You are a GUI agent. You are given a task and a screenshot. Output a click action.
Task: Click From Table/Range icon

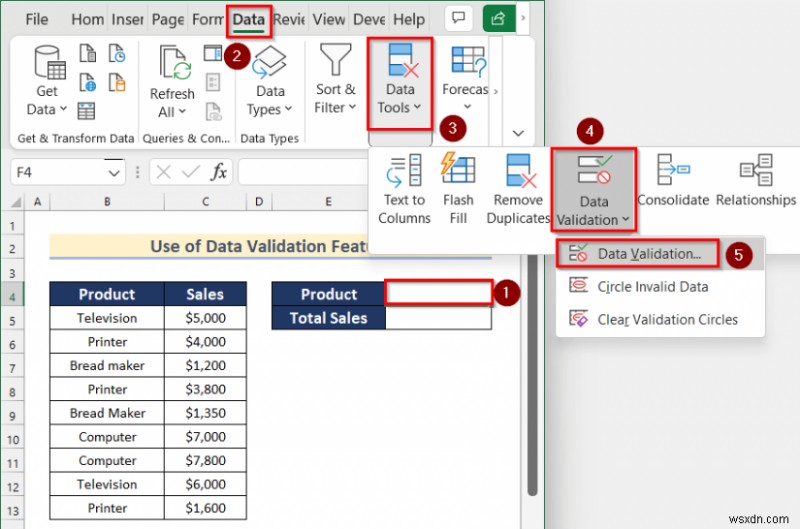pyautogui.click(x=86, y=111)
